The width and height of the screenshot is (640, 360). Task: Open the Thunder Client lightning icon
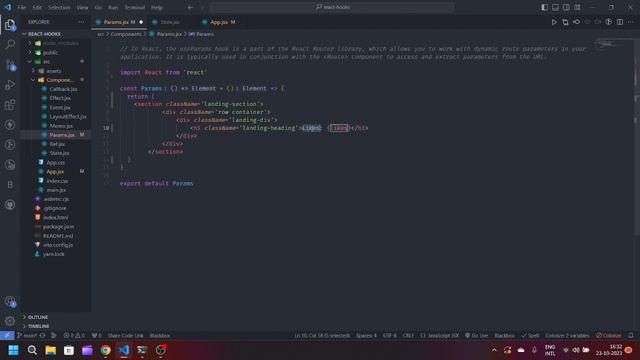pos(10,124)
